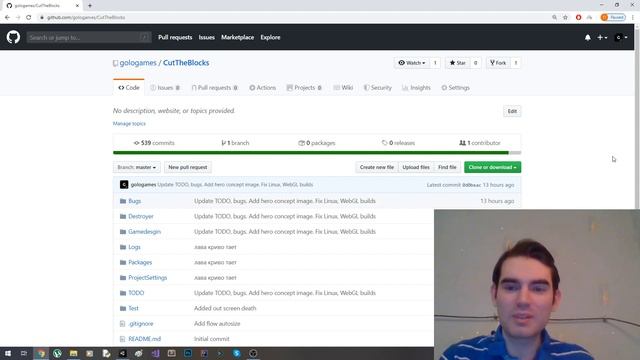View the 1 branch list

pyautogui.click(x=235, y=143)
